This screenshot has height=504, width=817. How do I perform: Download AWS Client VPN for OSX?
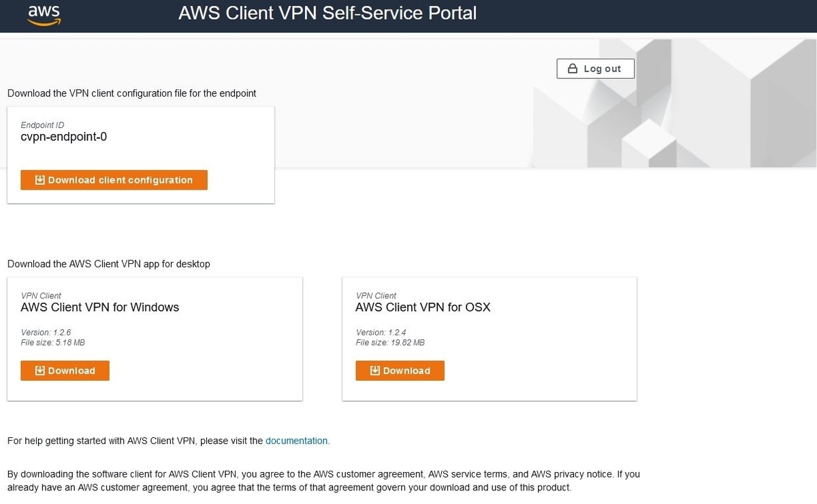pyautogui.click(x=400, y=371)
